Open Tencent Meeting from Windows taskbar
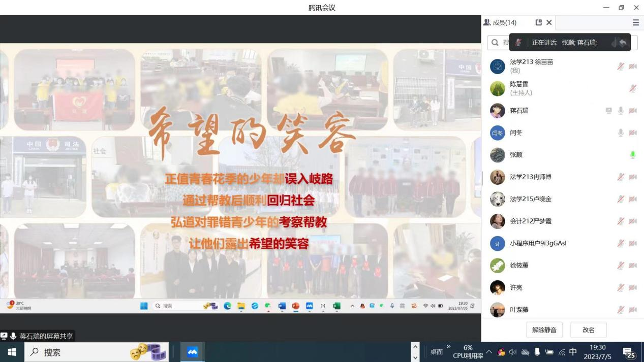Screen dimensions: 644x362 192,352
